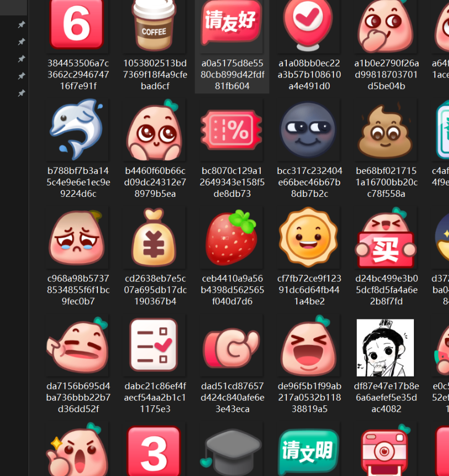The image size is (449, 476).
Task: Click the last pin icon in sidebar
Action: (21, 93)
